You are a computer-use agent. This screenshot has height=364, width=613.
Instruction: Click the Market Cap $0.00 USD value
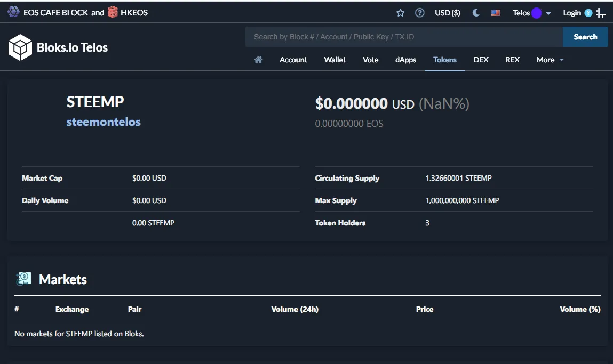click(x=149, y=178)
